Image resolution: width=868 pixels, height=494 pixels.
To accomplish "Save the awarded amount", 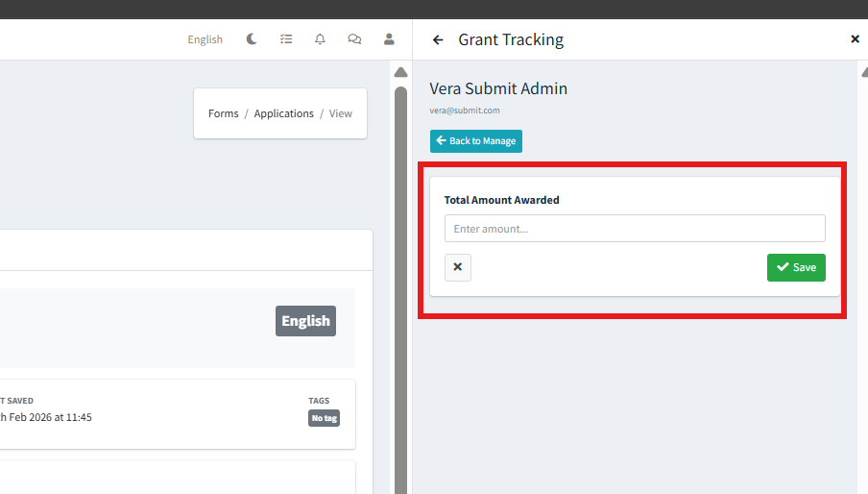I will click(796, 267).
